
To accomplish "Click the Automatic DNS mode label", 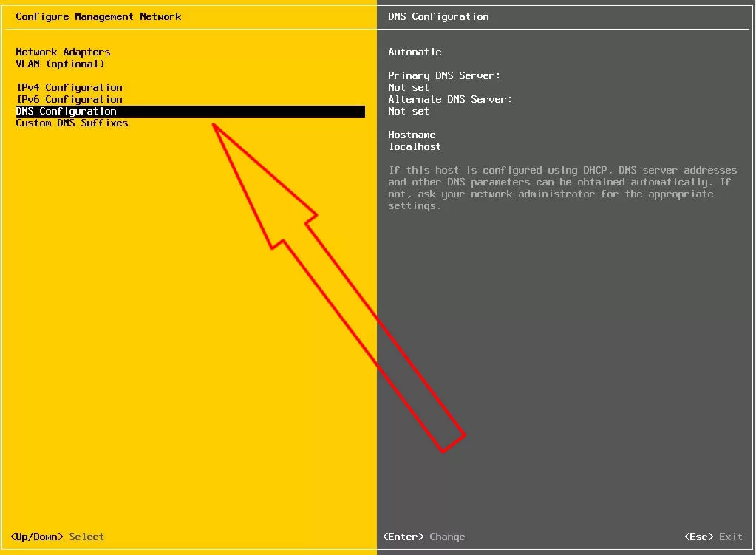I will (x=415, y=52).
